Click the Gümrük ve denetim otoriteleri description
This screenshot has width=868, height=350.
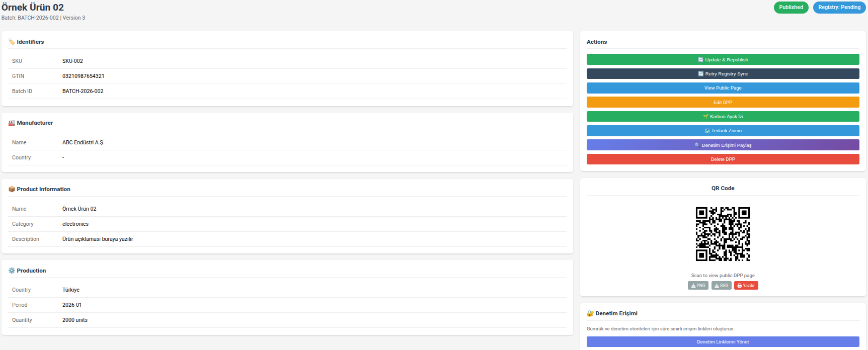coord(660,329)
